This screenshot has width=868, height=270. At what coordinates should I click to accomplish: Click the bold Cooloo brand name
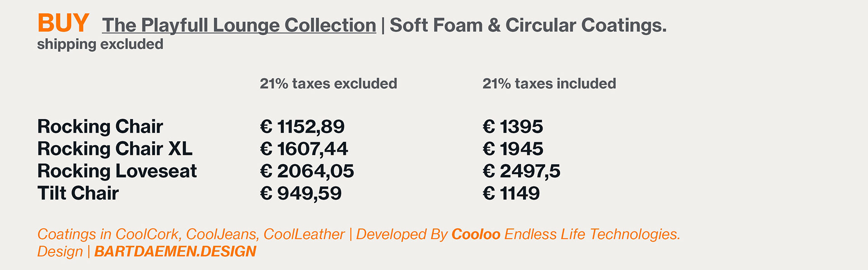pos(476,234)
